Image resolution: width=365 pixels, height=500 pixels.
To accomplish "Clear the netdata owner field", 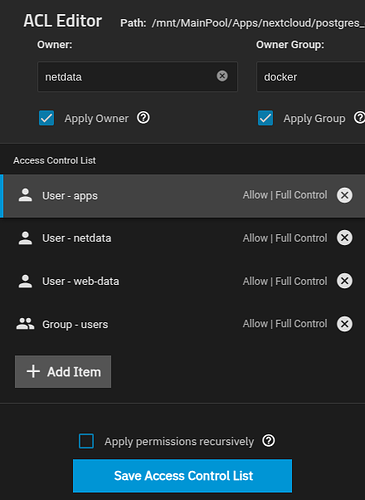I will point(222,76).
